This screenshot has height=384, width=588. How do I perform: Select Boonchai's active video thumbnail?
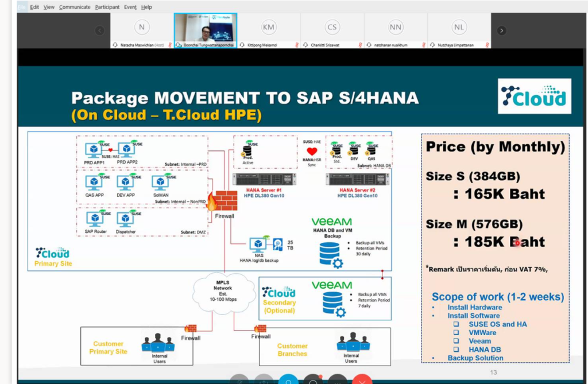point(206,30)
